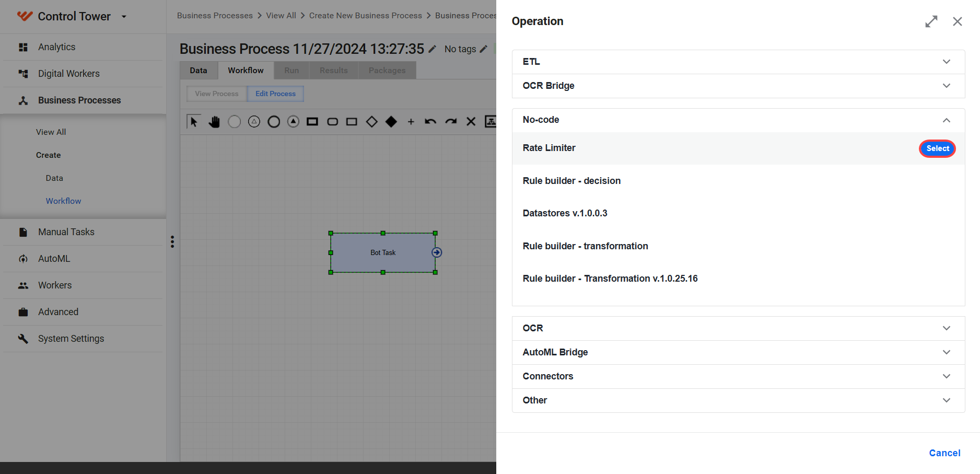Image resolution: width=980 pixels, height=474 pixels.
Task: Go to Business Processes breadcrumb
Action: tap(215, 16)
